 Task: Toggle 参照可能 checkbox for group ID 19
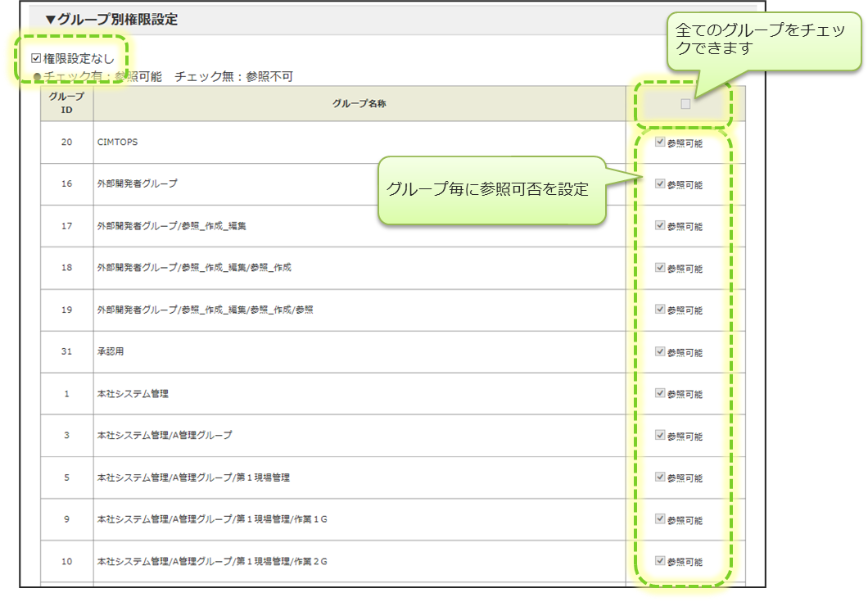[660, 310]
